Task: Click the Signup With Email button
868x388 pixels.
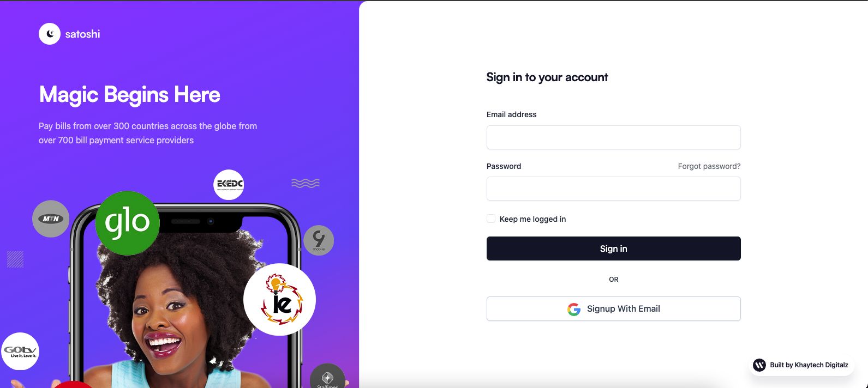Action: 614,309
